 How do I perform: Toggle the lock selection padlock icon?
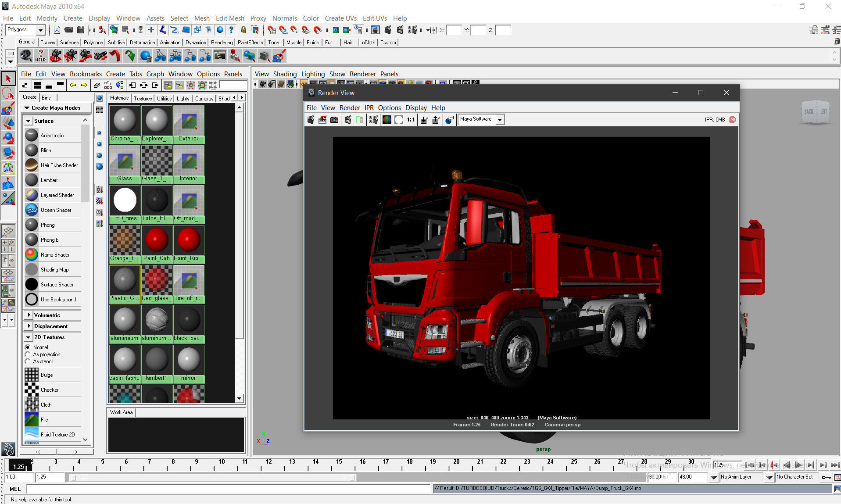pos(243,30)
